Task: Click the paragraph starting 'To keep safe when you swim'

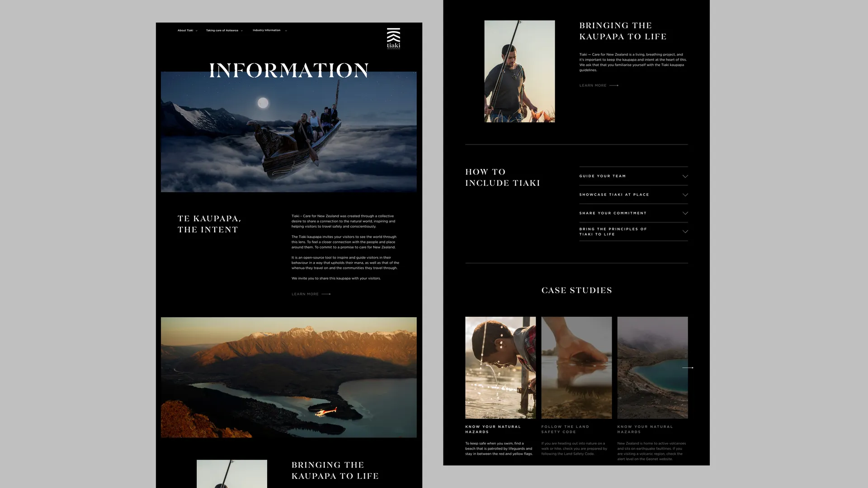Action: 499,449
